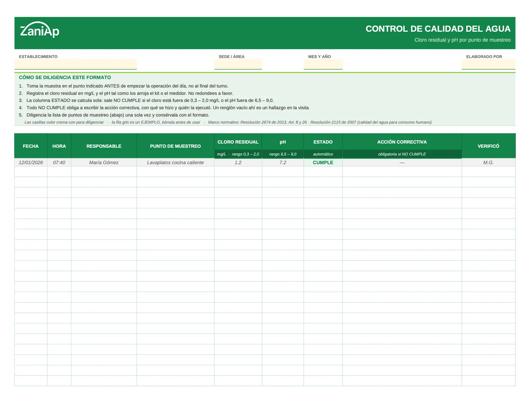Click instruction 3 about the ESTADO column
The height and width of the screenshot is (411, 532).
[146, 100]
